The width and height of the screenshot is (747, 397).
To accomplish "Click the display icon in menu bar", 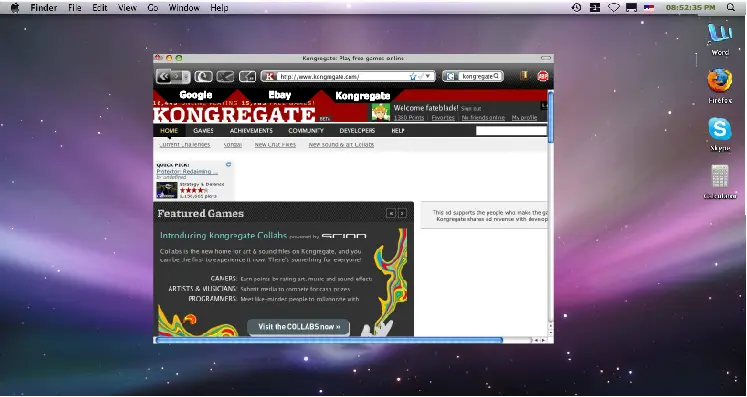I will pos(632,8).
